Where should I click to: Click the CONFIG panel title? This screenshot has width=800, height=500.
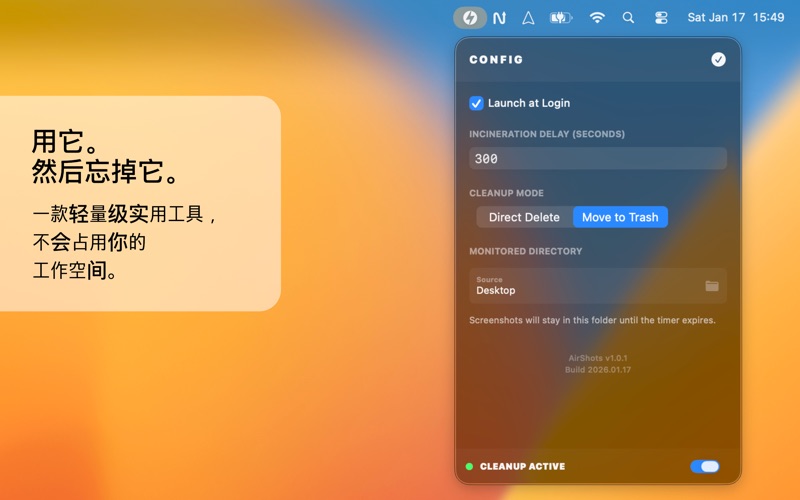496,60
